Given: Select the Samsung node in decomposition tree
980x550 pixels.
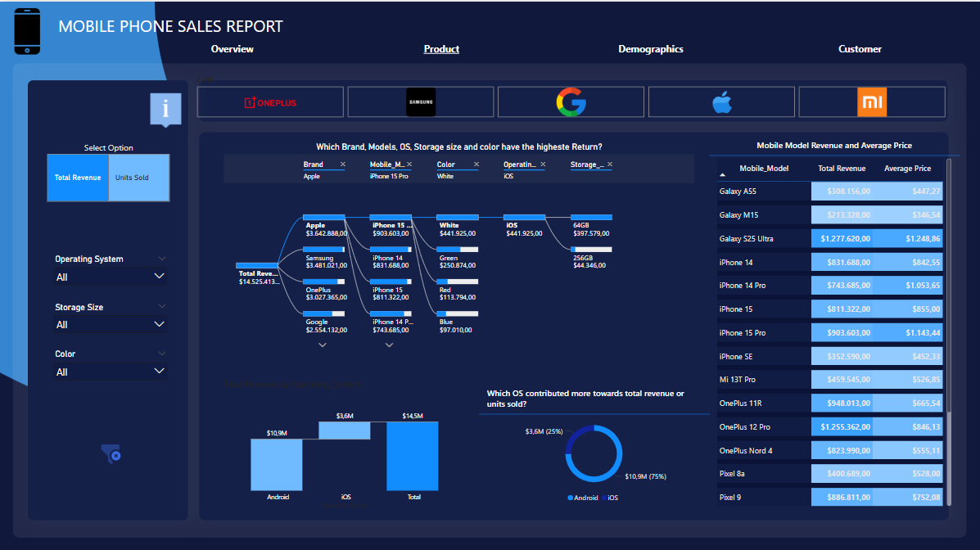Looking at the screenshot, I should tap(323, 258).
